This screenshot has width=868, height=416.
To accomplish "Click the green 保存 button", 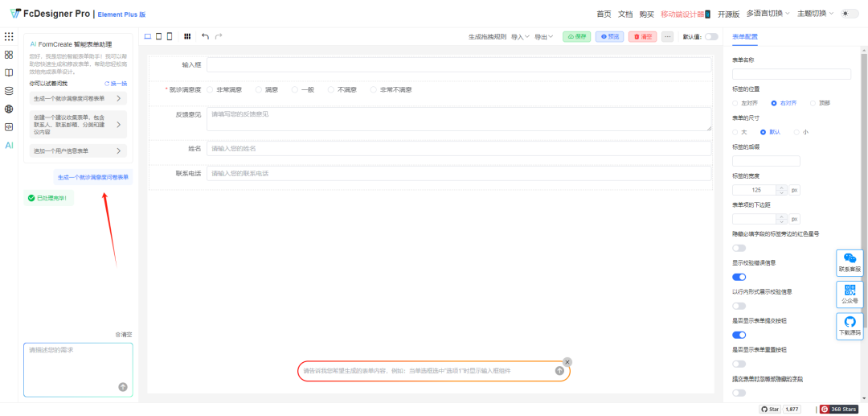I will tap(576, 36).
